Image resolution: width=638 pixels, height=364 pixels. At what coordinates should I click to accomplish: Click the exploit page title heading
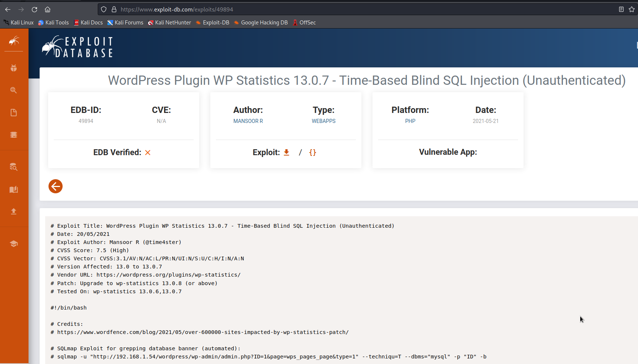367,80
